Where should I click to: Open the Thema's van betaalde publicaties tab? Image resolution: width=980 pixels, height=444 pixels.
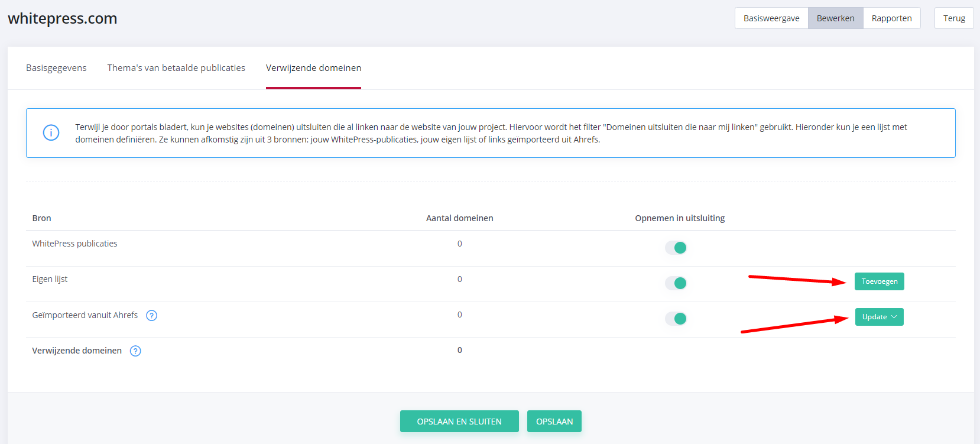click(176, 68)
